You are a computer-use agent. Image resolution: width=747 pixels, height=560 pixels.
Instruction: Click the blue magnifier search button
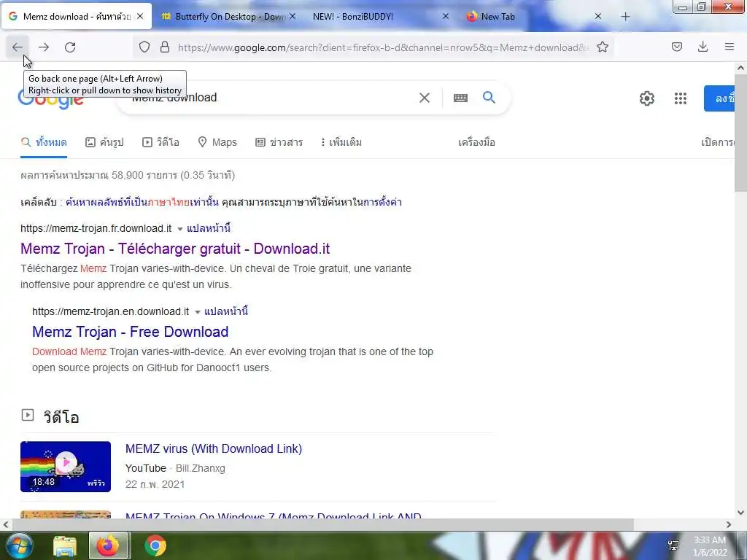point(489,97)
